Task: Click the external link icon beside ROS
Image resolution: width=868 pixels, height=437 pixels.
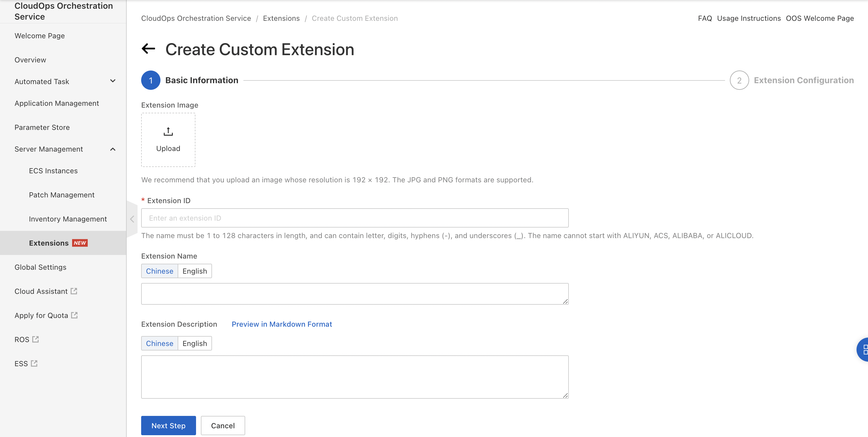Action: tap(35, 339)
